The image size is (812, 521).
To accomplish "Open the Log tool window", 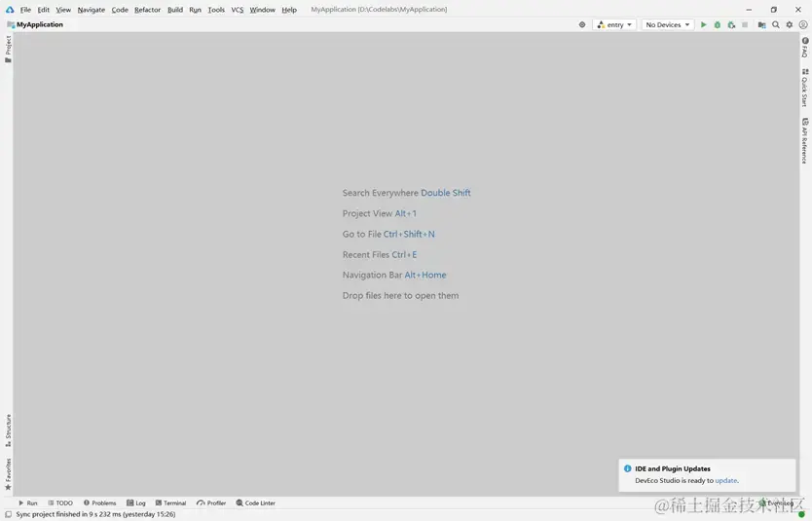I will [136, 502].
